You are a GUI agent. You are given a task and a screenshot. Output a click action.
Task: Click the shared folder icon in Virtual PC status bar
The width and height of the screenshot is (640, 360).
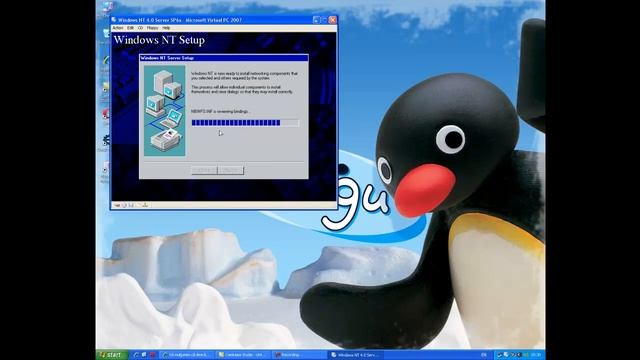coord(138,205)
